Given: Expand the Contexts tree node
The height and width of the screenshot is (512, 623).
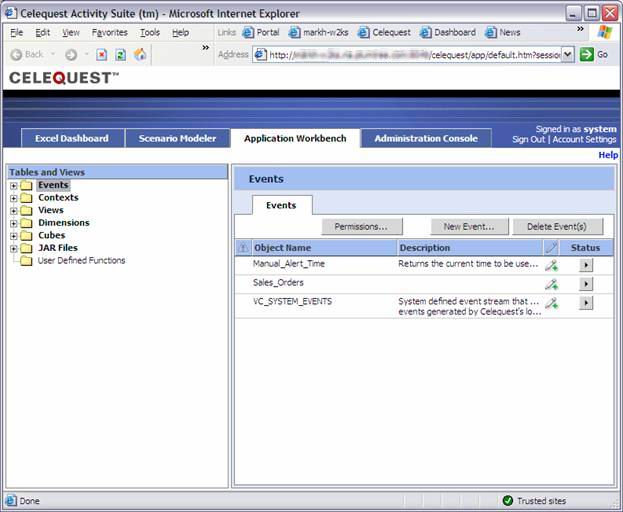Looking at the screenshot, I should [14, 198].
